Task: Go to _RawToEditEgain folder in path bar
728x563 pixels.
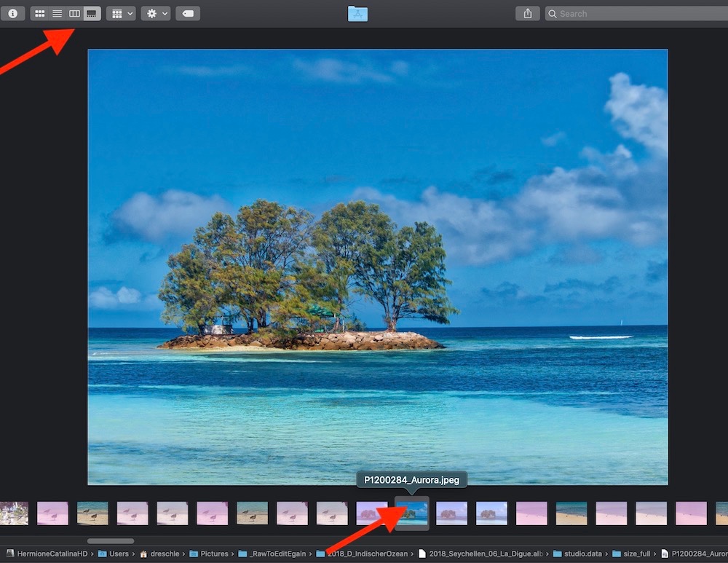Action: [272, 554]
